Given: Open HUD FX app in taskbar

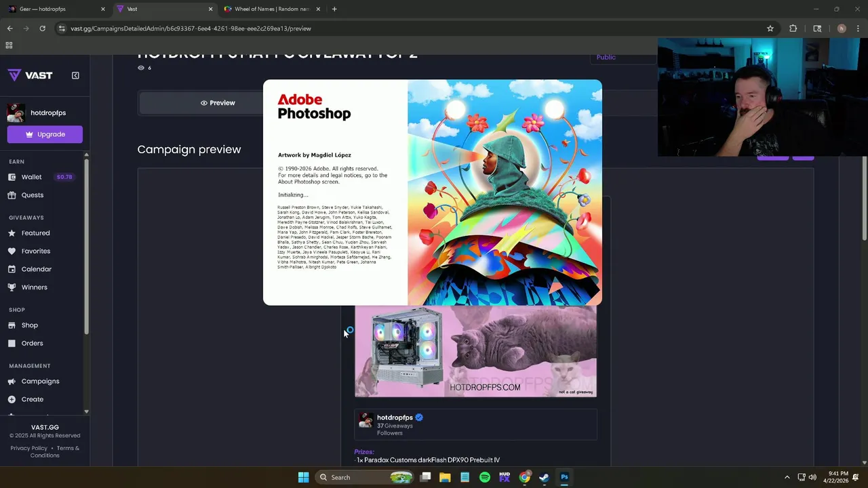Looking at the screenshot, I should (505, 477).
